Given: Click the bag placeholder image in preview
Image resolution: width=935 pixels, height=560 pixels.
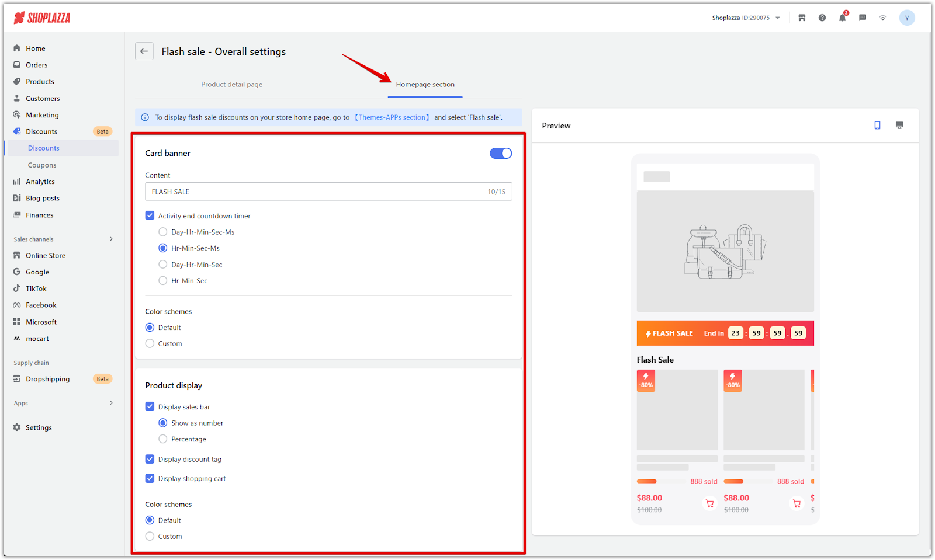Looking at the screenshot, I should point(725,251).
